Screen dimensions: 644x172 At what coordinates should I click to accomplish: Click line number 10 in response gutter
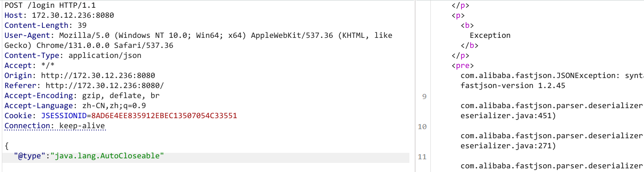pyautogui.click(x=422, y=126)
